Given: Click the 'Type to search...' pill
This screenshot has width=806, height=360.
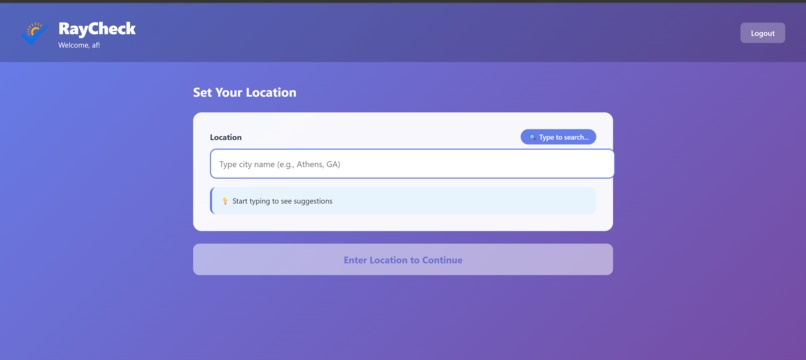Looking at the screenshot, I should (558, 137).
